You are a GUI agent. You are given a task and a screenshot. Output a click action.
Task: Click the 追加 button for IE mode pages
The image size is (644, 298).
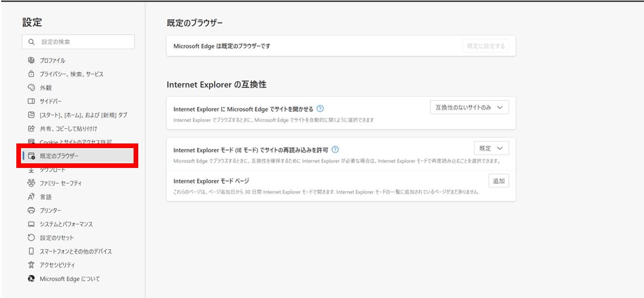(x=499, y=181)
